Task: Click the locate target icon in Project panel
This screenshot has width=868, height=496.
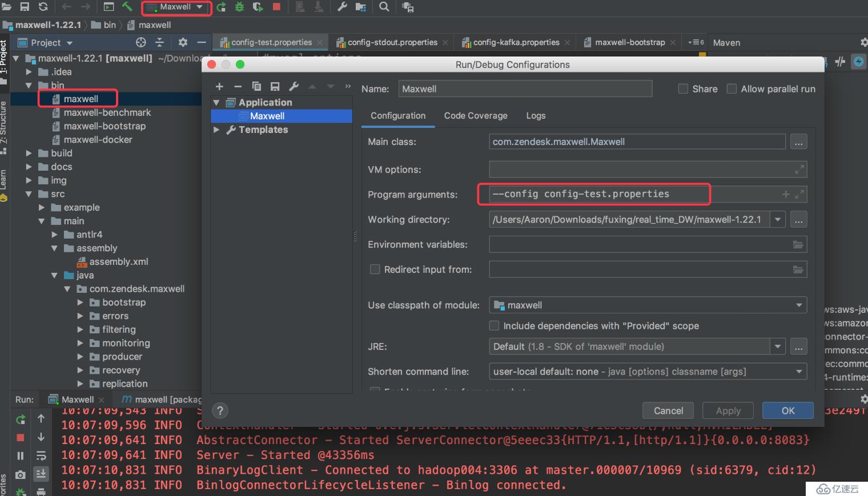Action: click(141, 42)
